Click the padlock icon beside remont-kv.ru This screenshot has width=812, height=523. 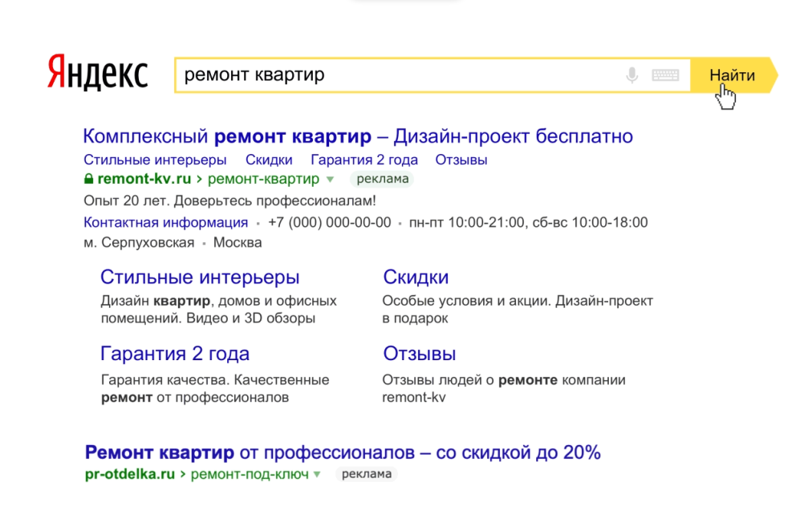87,179
